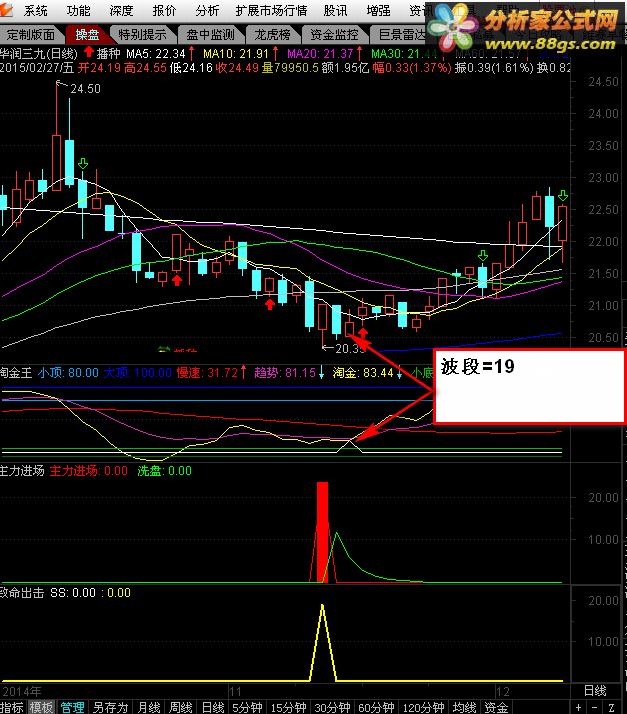The image size is (627, 714).
Task: Click the 洗盘: 0.00 value
Action: (x=164, y=470)
